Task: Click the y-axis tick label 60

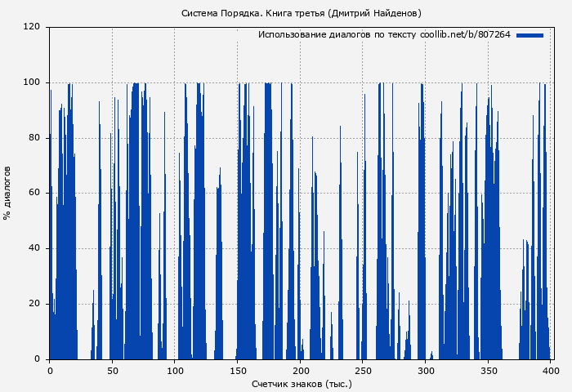Action: (x=34, y=193)
